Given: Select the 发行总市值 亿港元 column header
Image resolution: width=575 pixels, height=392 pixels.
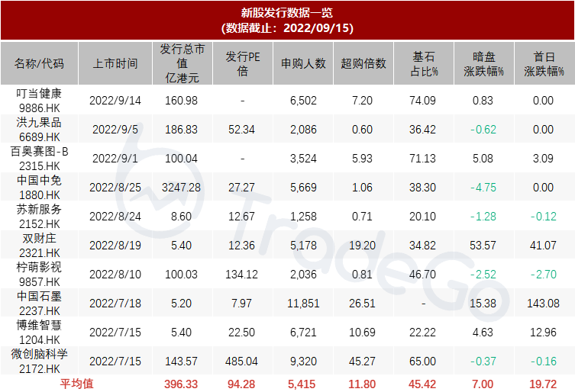Looking at the screenshot, I should (x=183, y=63).
